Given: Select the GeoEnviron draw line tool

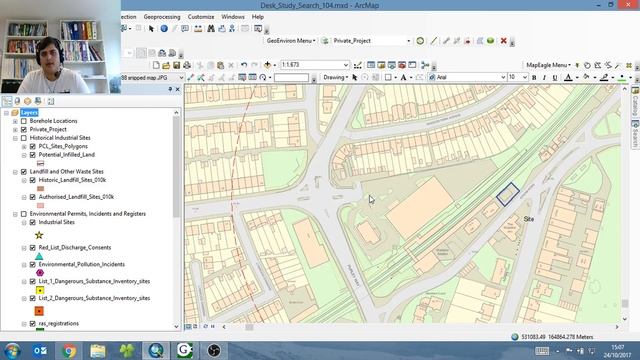Looking at the screenshot, I should [433, 40].
